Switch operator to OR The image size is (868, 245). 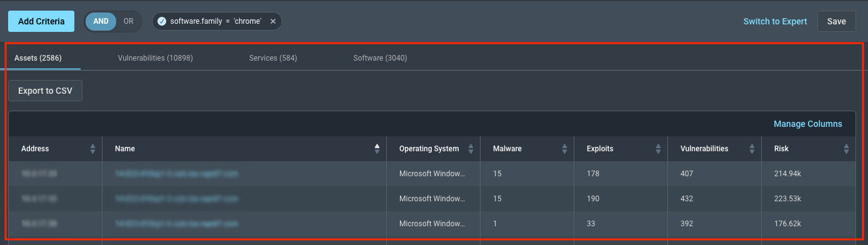click(x=128, y=21)
